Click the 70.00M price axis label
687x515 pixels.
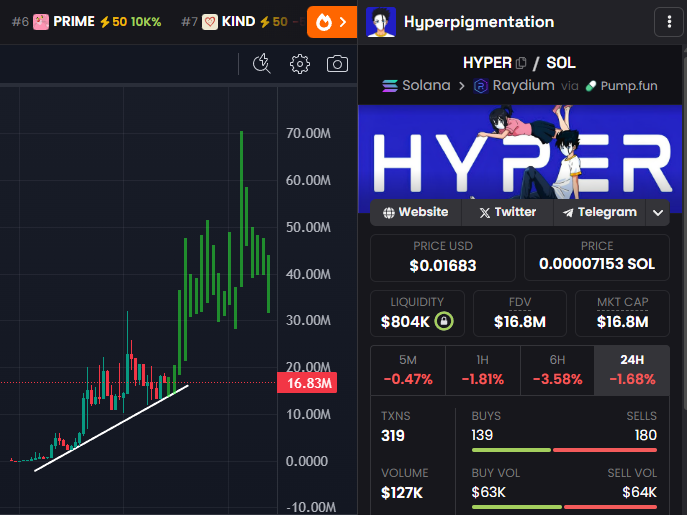point(308,133)
